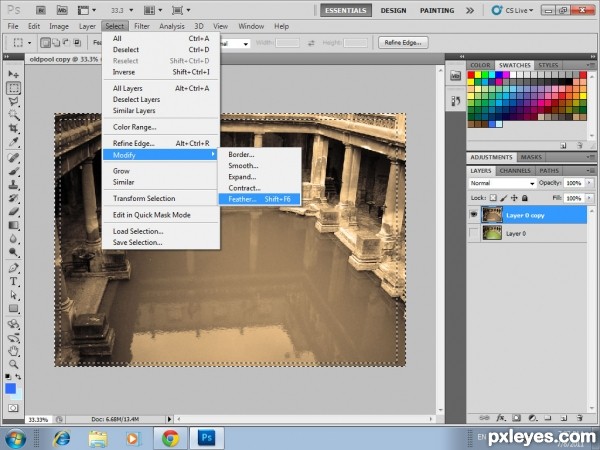Show the Layer 0 layer

tap(474, 233)
